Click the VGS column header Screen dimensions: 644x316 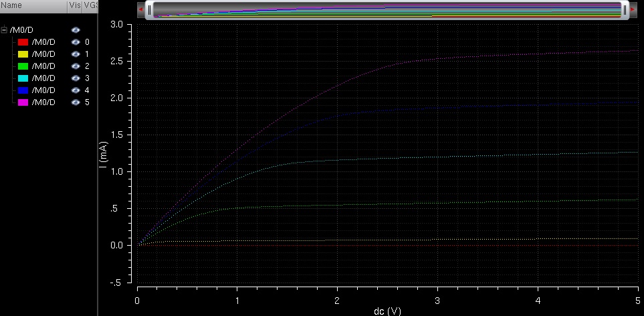[90, 5]
